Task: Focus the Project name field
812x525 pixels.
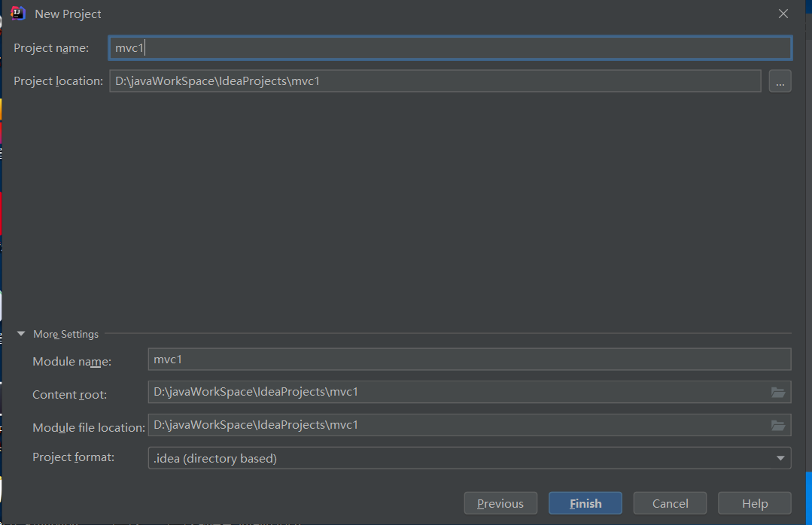Action: 450,47
